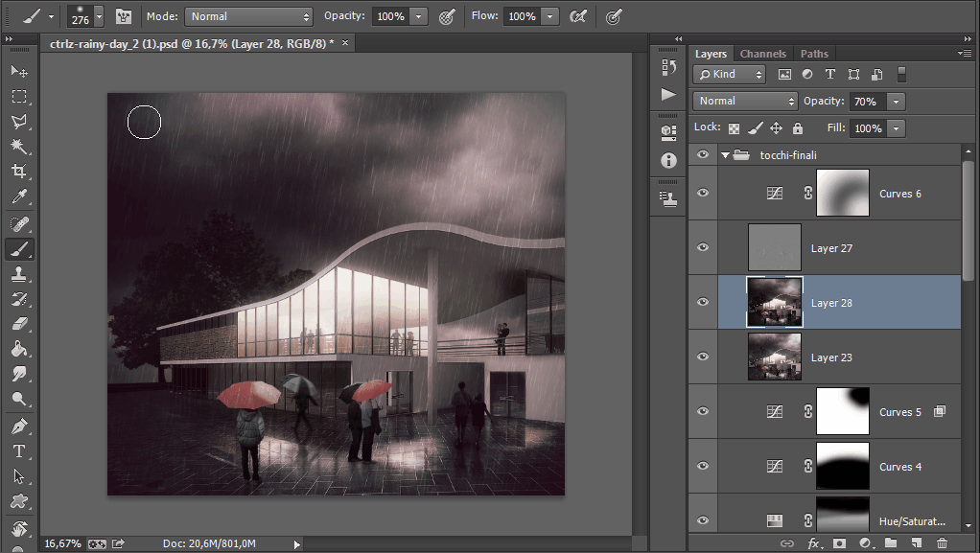
Task: Open the layer blend mode Normal dropdown
Action: point(746,101)
